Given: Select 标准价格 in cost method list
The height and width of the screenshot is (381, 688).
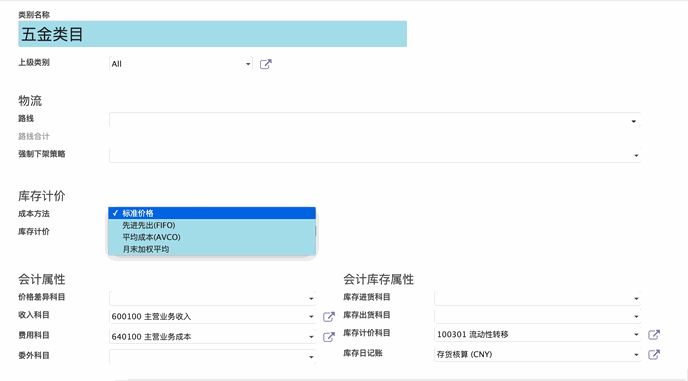Looking at the screenshot, I should (212, 213).
